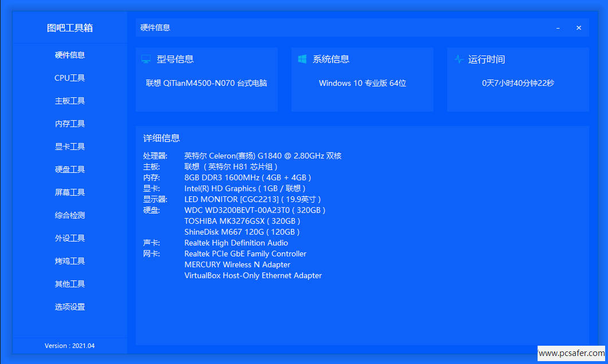This screenshot has width=608, height=364.
Task: Click the Realtek PCIe GbE Family Controller entry
Action: point(246,254)
